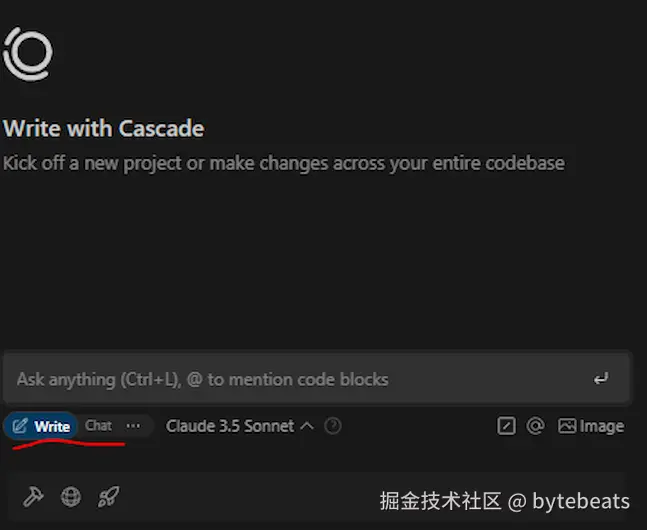Focus the Ask anything input field

(317, 379)
